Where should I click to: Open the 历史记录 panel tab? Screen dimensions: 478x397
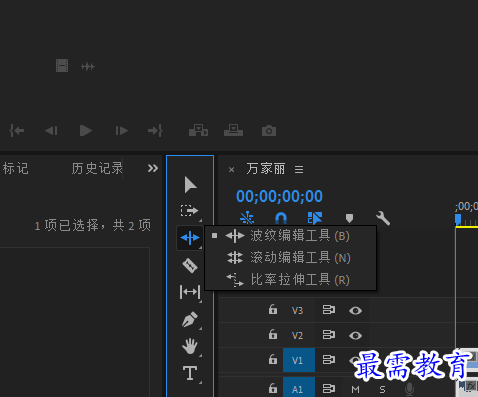(97, 168)
